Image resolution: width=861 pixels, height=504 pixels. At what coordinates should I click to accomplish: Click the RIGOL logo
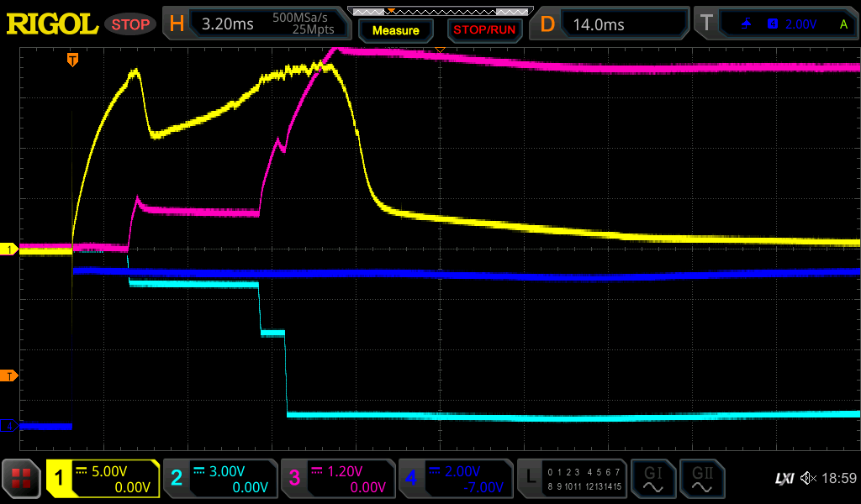pyautogui.click(x=52, y=24)
